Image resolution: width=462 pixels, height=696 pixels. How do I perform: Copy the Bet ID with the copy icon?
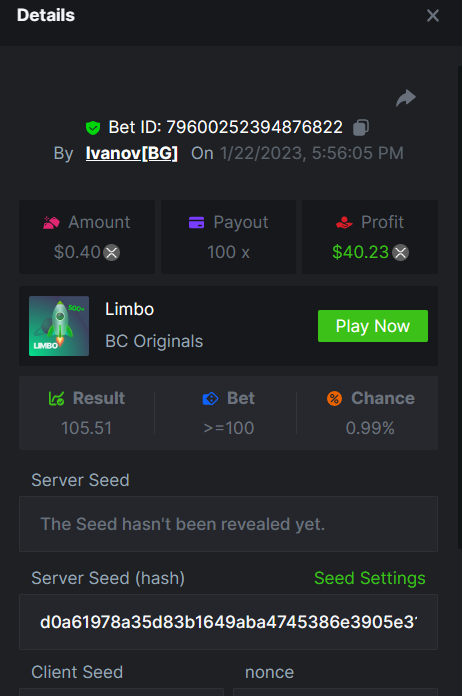(x=361, y=127)
